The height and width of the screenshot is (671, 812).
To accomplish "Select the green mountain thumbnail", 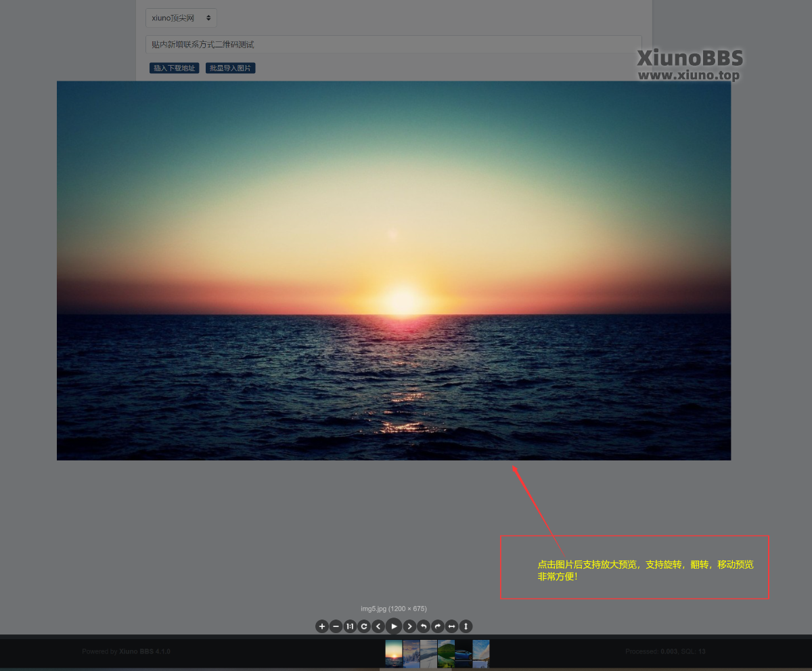I will click(446, 654).
